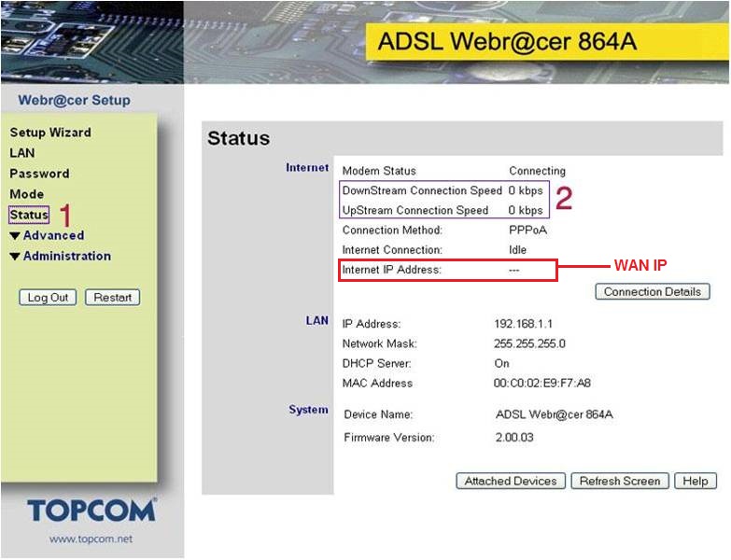Viewport: 731px width, 560px height.
Task: Click the Status page heading
Action: pos(239,138)
